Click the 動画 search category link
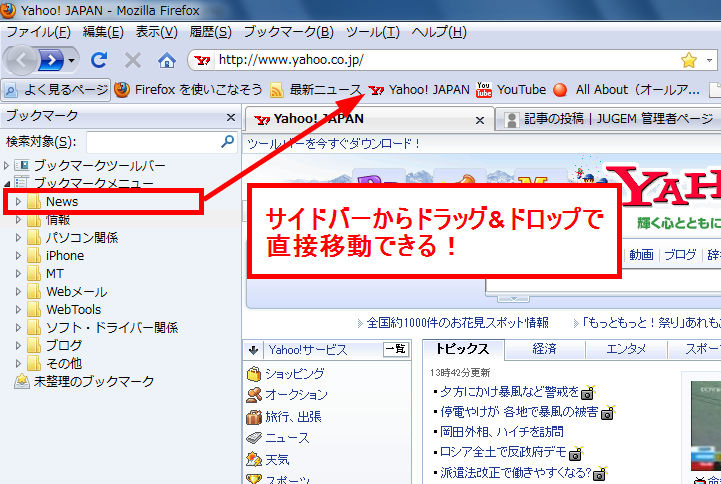The width and height of the screenshot is (721, 484). 641,255
